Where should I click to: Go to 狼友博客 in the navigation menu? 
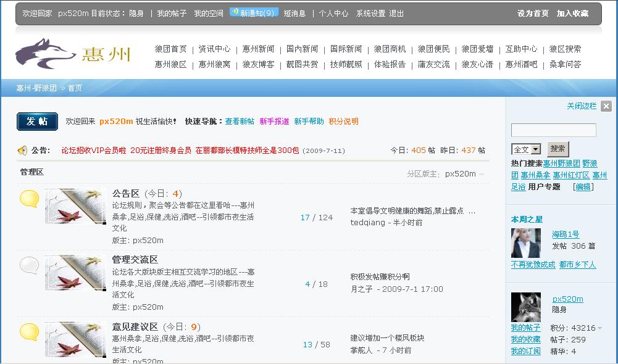click(x=258, y=64)
